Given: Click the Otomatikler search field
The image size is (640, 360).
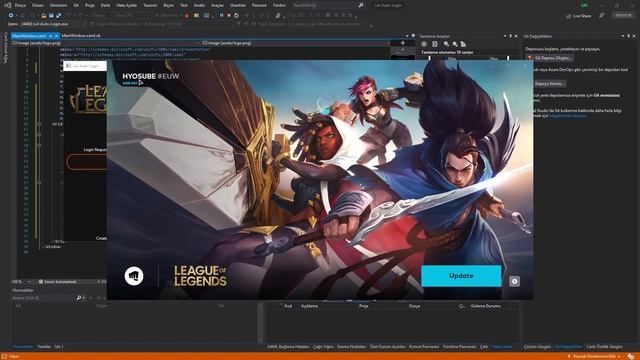Looking at the screenshot, I should click(x=43, y=298).
